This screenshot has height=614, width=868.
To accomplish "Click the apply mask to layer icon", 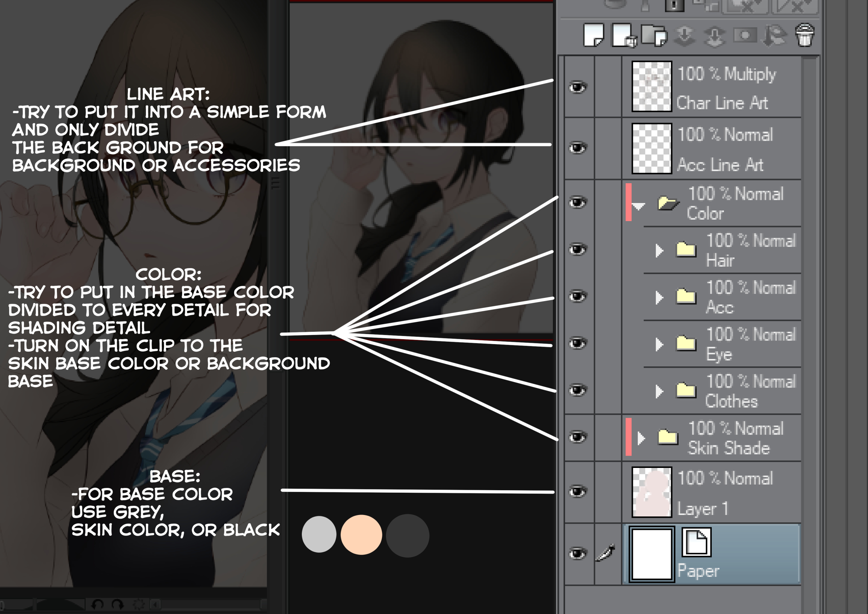I will [x=774, y=36].
